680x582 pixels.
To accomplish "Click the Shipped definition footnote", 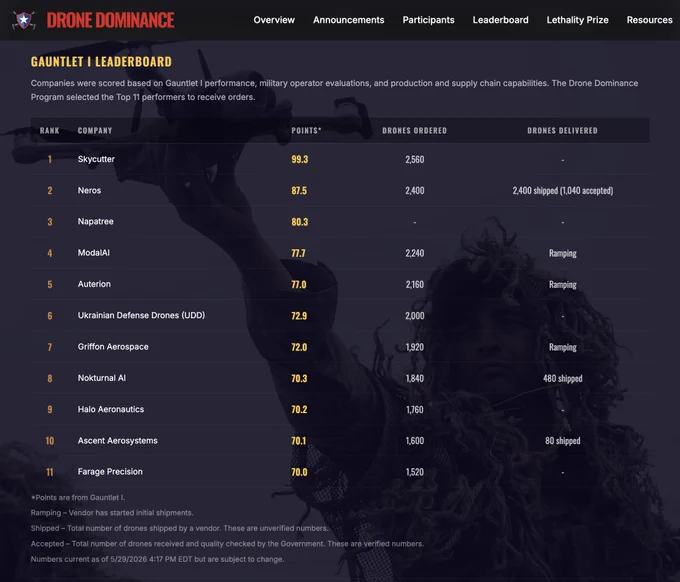I will click(180, 528).
